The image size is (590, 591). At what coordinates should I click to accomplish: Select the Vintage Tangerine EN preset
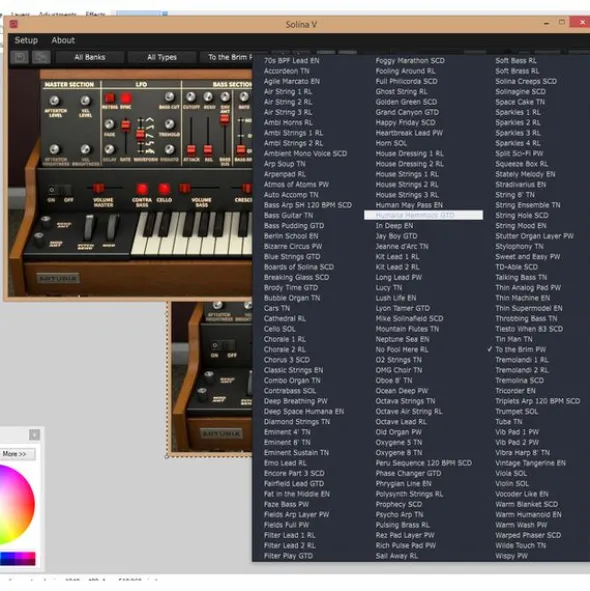pyautogui.click(x=530, y=463)
